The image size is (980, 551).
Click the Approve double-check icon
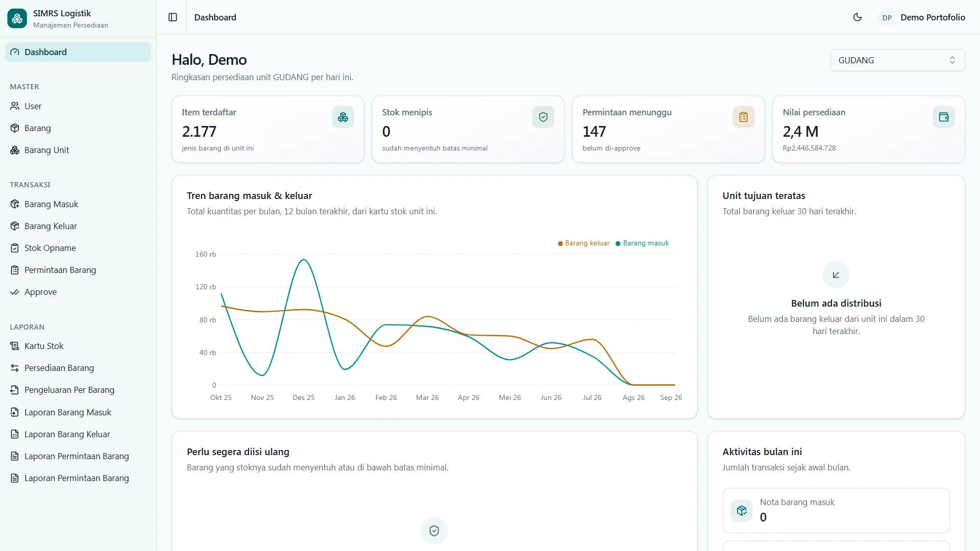(15, 292)
